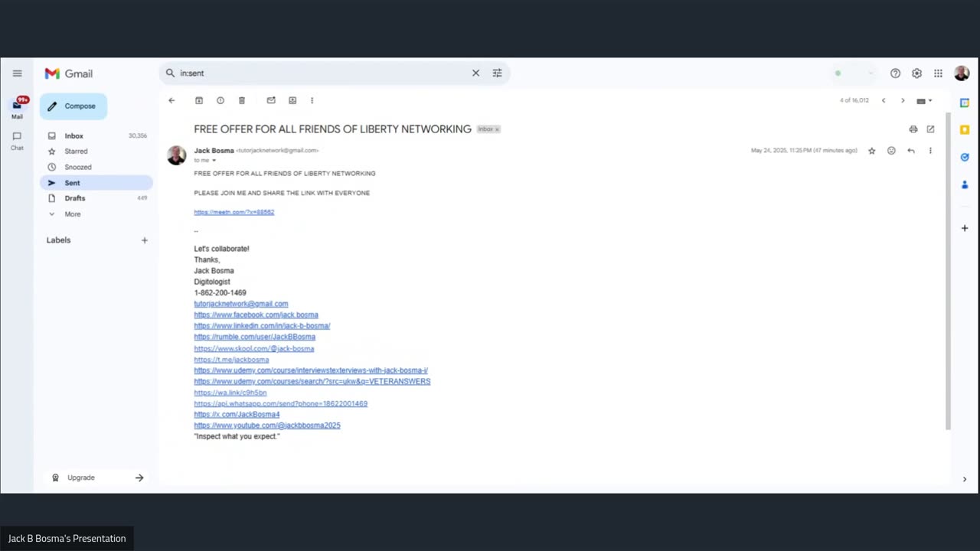The image size is (980, 551).
Task: Open toolbar More options three dots
Action: coord(312,100)
